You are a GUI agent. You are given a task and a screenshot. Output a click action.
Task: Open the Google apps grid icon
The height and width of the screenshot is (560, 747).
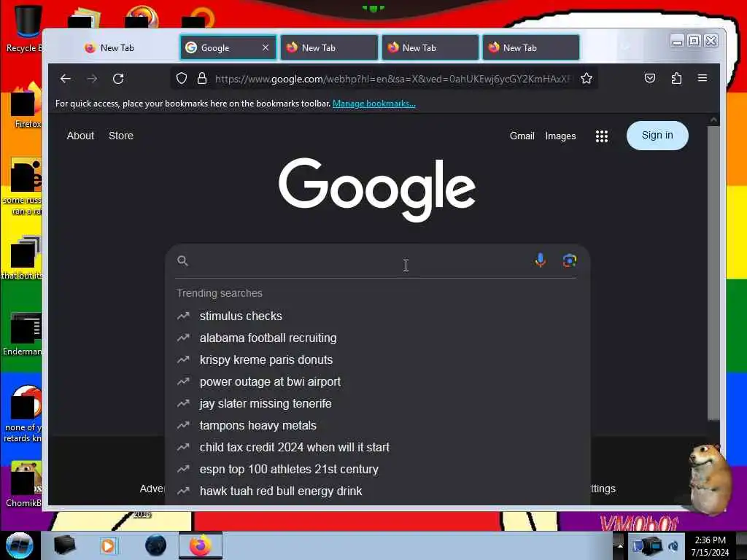tap(602, 136)
